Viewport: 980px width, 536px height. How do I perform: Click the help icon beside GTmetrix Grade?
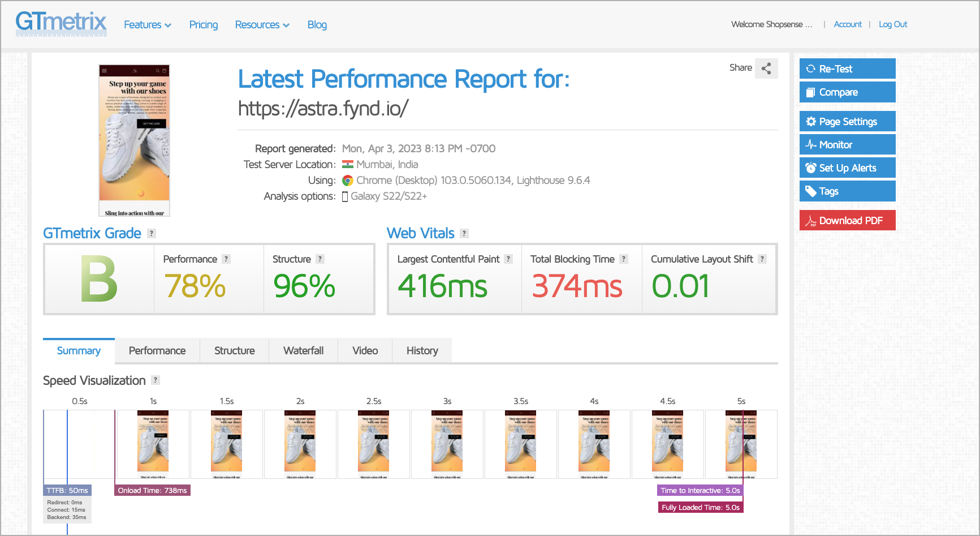pos(152,233)
